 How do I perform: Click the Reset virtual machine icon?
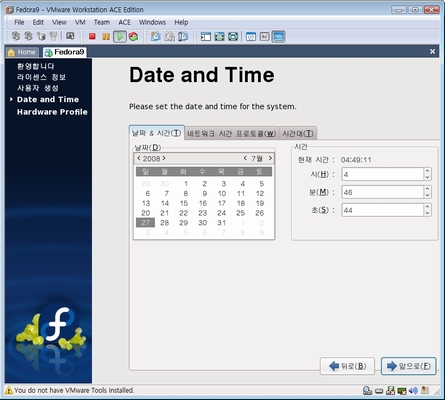(x=133, y=36)
